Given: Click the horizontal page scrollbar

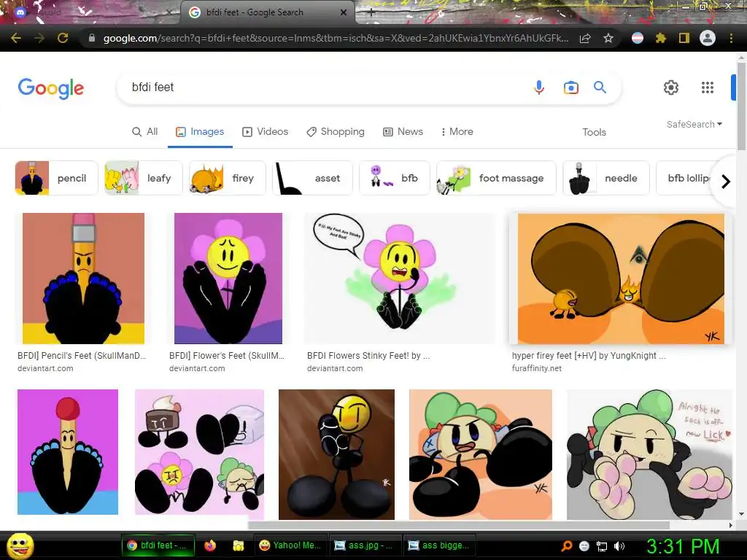Looking at the screenshot, I should click(x=458, y=525).
